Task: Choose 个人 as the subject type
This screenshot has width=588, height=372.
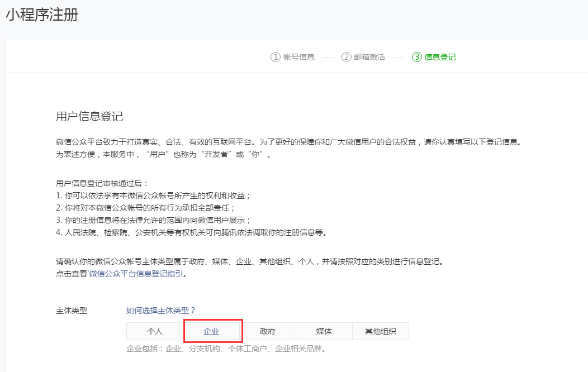Action: coord(155,331)
